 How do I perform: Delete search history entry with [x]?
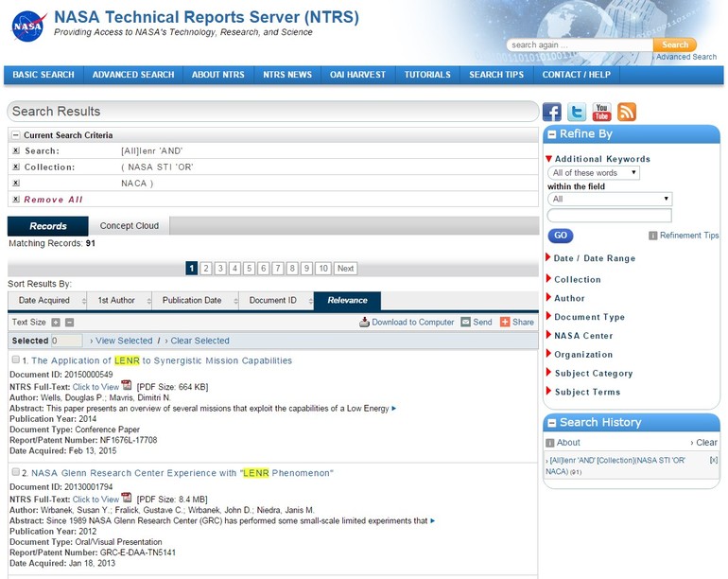coord(714,460)
